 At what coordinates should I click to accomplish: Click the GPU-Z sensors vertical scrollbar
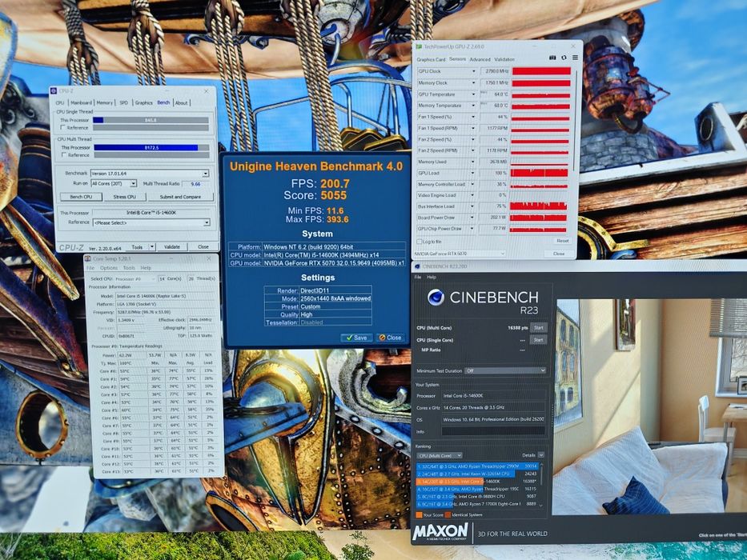click(576, 119)
